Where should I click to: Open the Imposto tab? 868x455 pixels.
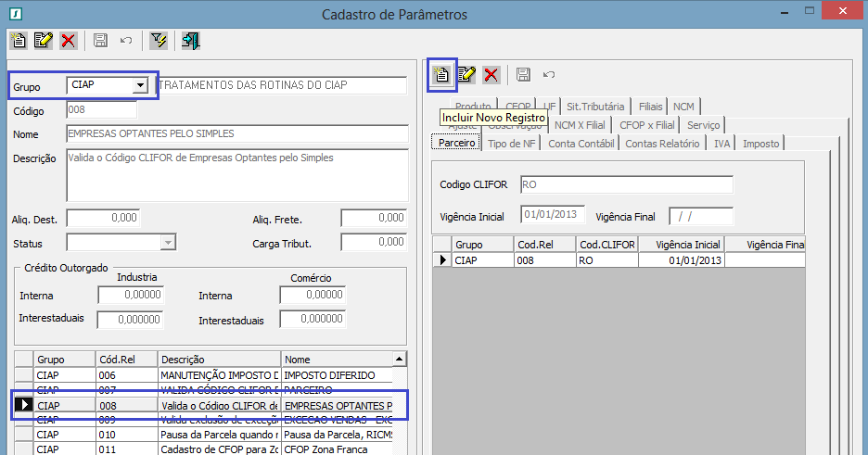760,143
